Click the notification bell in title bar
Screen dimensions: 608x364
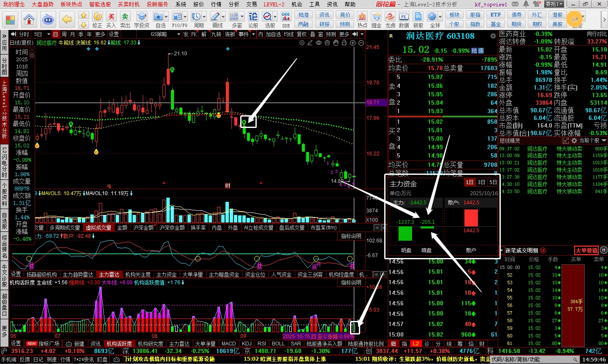coord(526,4)
